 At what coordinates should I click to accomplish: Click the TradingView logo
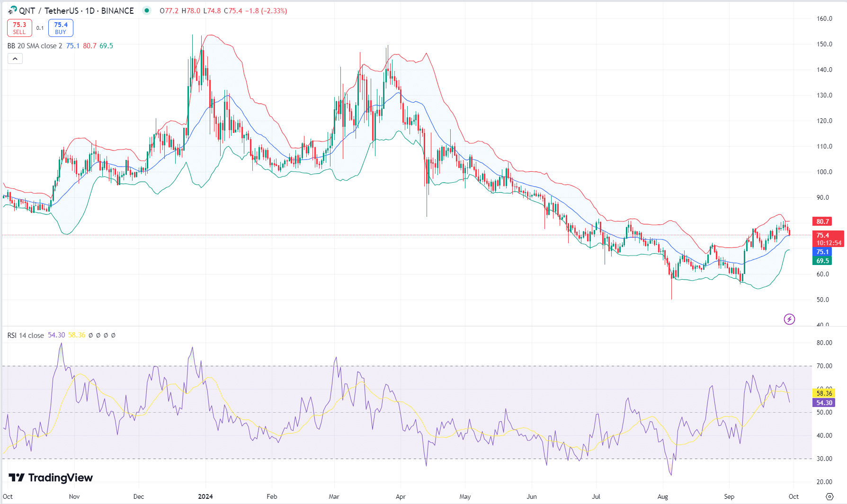click(x=51, y=477)
